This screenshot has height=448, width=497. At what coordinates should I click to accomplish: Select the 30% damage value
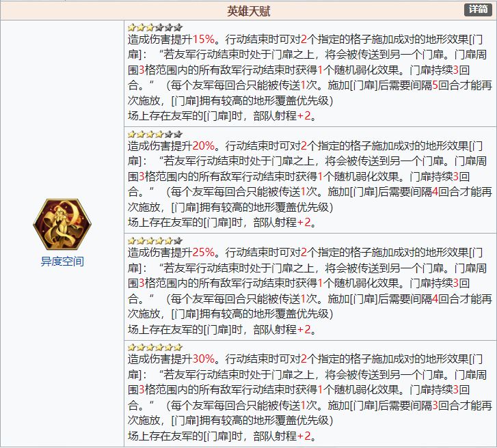pos(203,359)
